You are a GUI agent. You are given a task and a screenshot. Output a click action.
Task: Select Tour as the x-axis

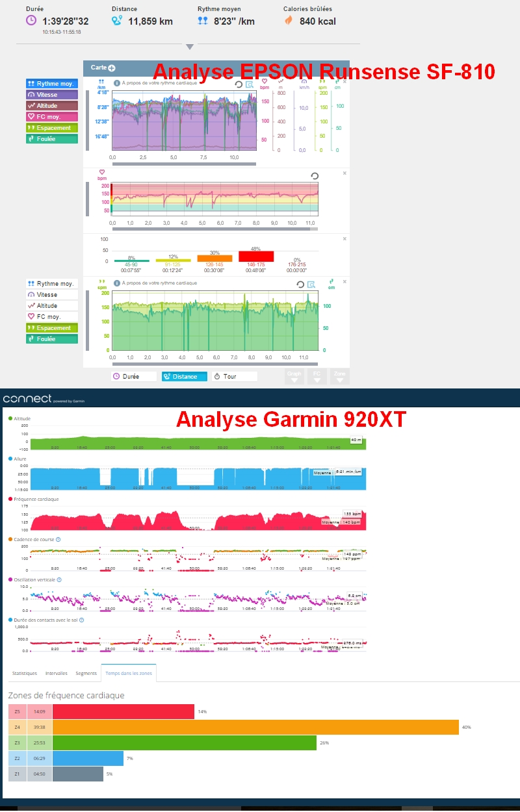tap(234, 376)
